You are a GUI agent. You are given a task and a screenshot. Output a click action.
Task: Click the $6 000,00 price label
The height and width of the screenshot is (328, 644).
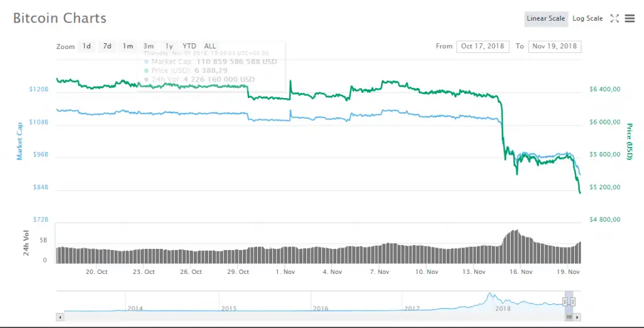point(604,122)
